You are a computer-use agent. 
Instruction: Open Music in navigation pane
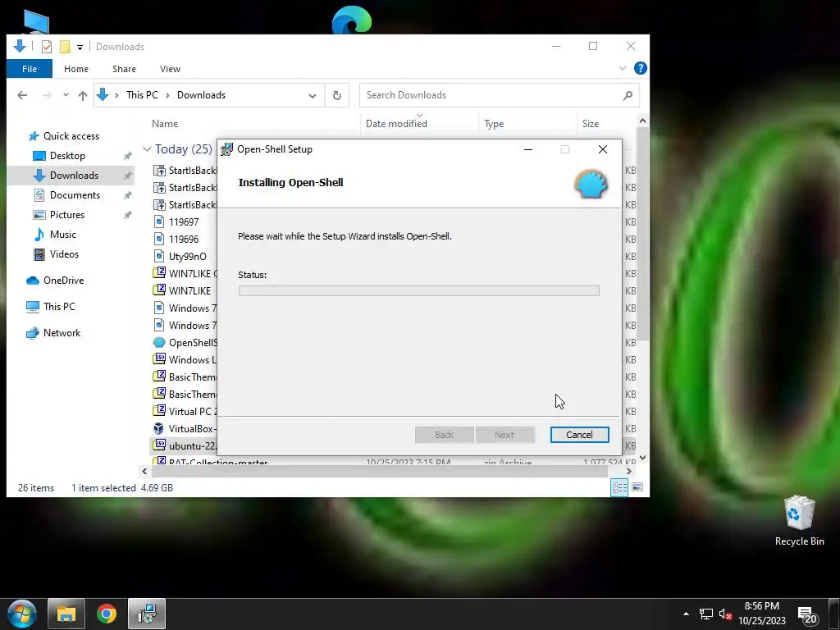pos(62,235)
